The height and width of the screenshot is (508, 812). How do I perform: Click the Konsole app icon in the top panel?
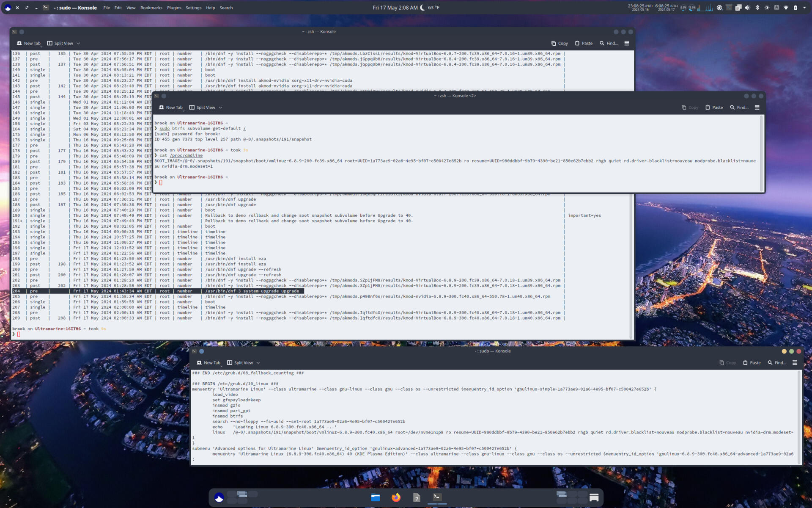point(46,8)
